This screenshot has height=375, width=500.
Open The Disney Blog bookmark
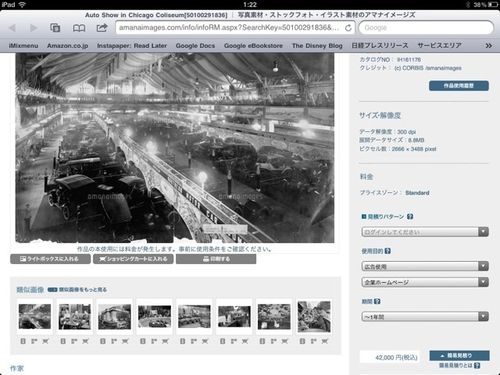point(317,46)
